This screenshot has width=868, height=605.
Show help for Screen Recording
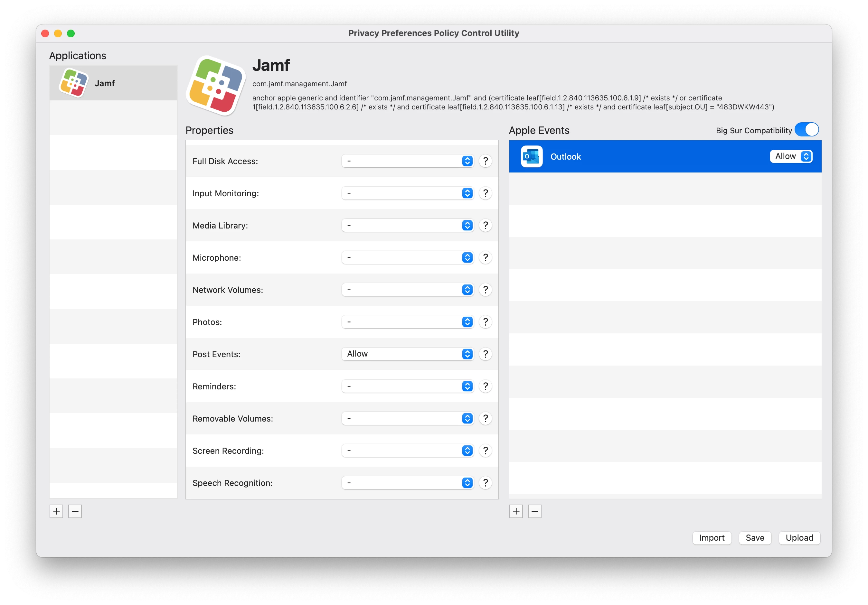tap(486, 451)
